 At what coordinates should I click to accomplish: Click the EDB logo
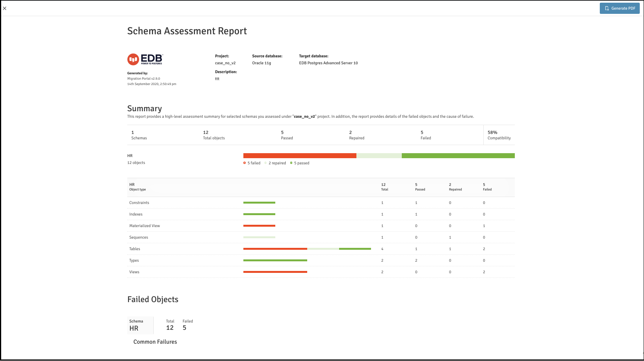[145, 59]
